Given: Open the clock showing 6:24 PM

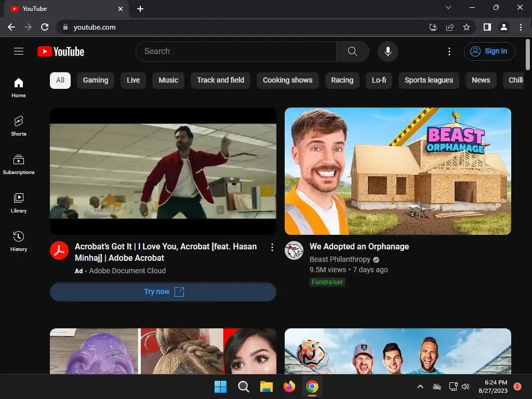Looking at the screenshot, I should click(x=493, y=387).
